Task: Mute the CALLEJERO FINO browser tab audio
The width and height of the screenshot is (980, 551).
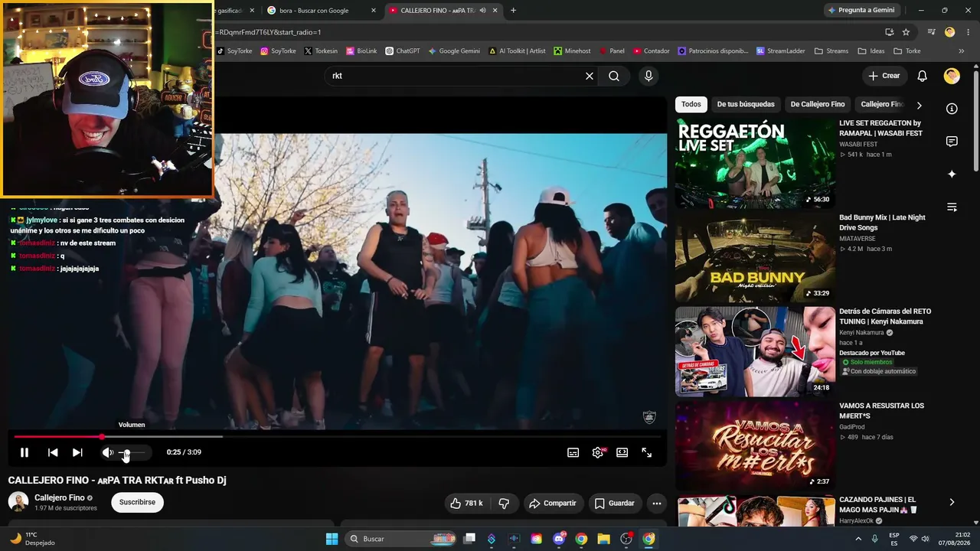Action: (x=482, y=11)
